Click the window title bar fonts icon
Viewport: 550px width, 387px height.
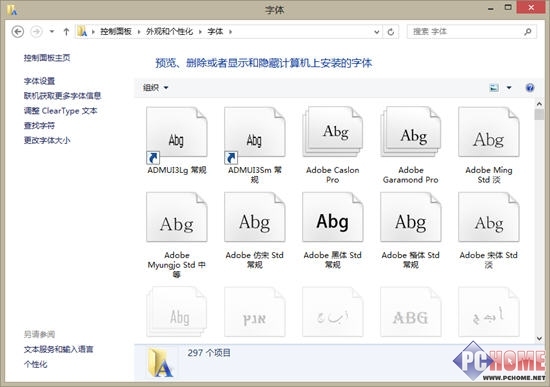point(12,9)
